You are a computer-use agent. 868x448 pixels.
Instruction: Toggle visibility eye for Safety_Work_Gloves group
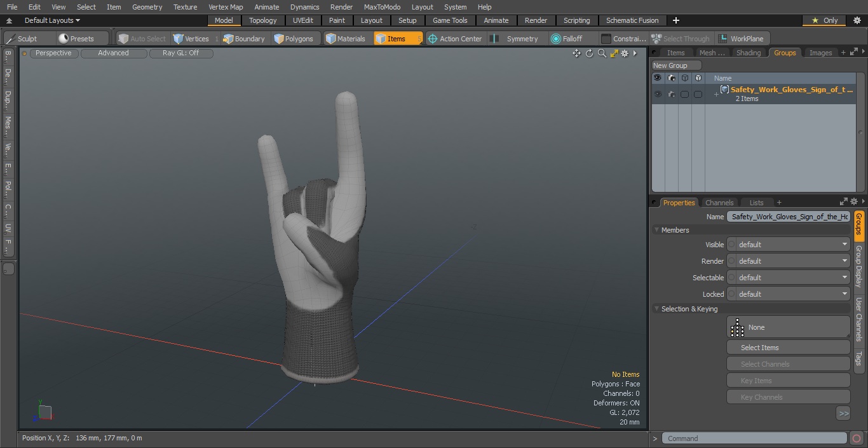click(657, 94)
